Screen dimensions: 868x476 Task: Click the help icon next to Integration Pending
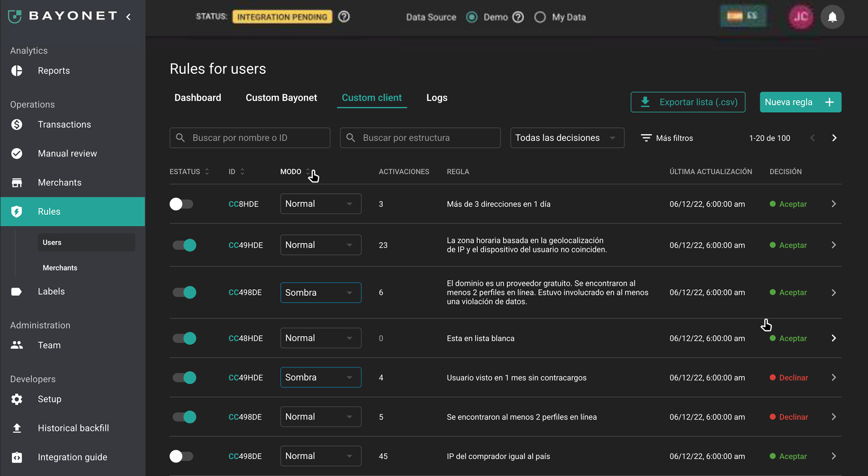click(x=344, y=17)
